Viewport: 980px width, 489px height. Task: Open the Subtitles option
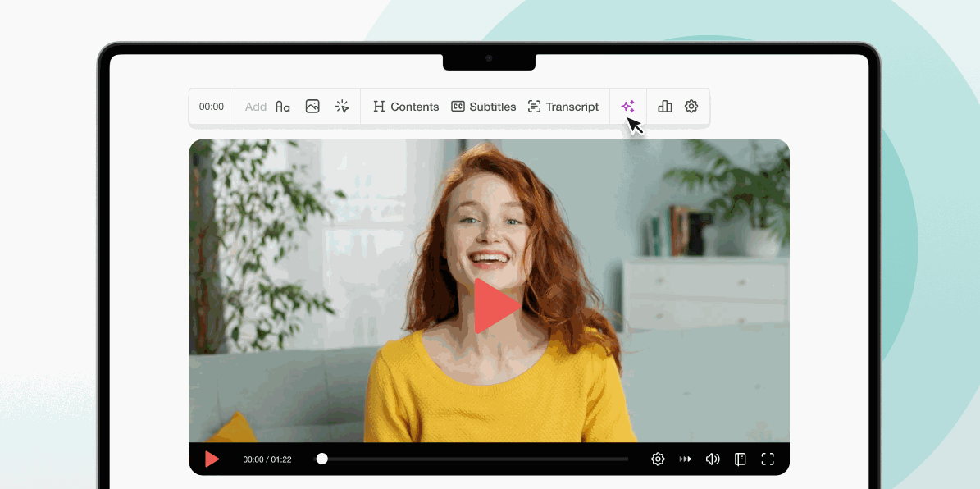(484, 107)
